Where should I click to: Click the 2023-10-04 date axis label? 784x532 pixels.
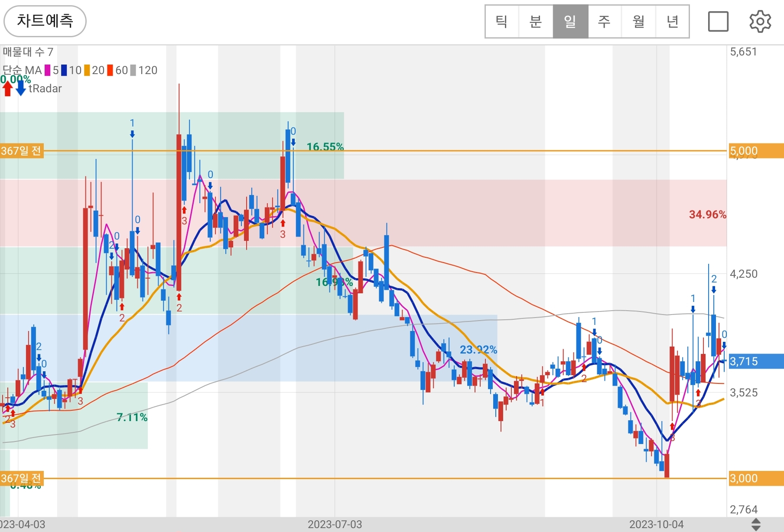(656, 524)
